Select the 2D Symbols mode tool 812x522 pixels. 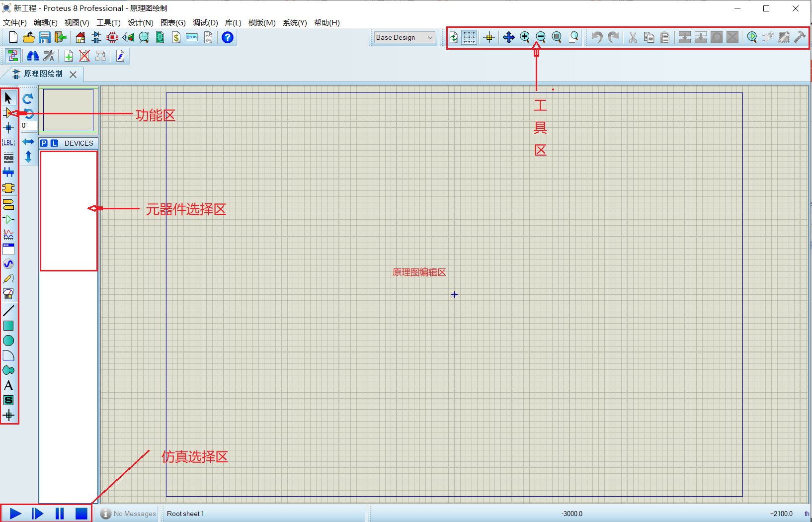8,400
